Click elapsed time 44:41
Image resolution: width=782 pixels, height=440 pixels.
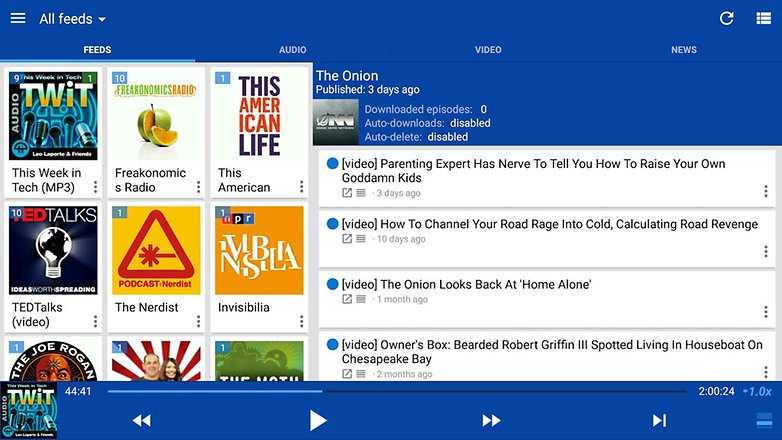78,392
